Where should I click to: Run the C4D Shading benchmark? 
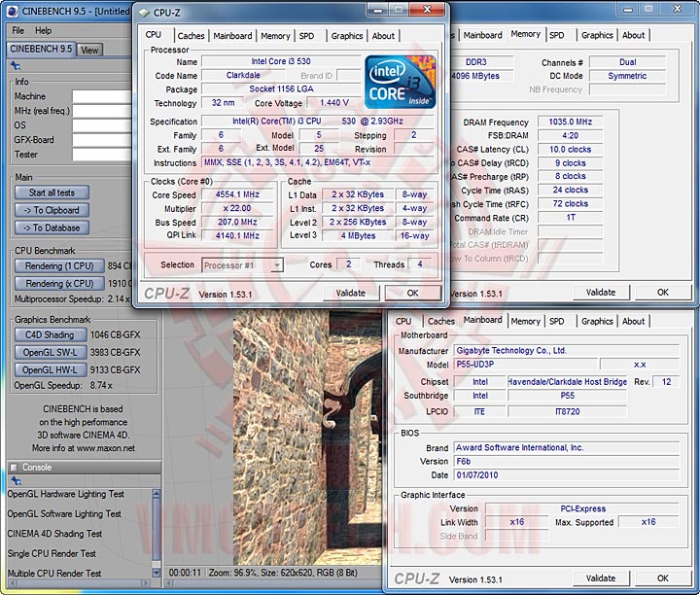pyautogui.click(x=50, y=334)
